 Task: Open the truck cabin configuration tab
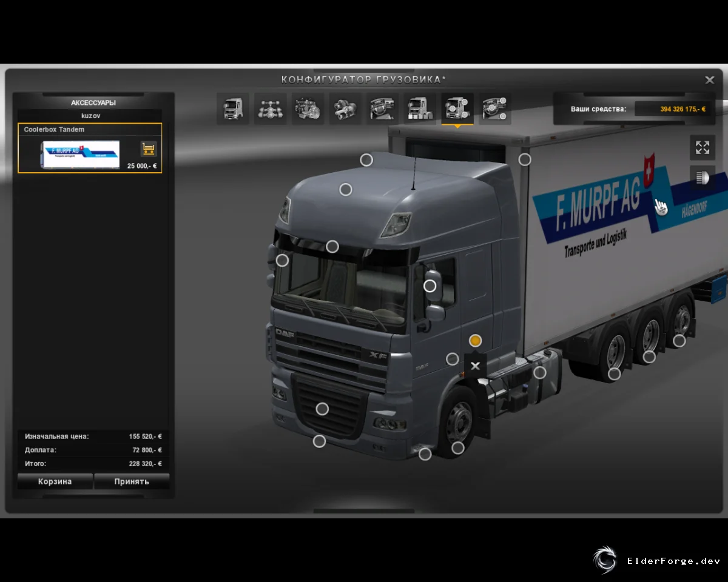pos(233,109)
